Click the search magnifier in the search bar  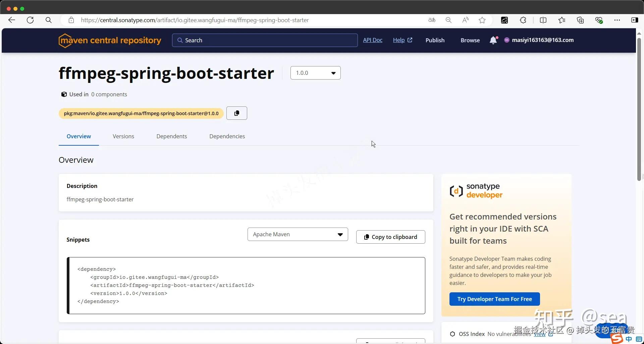180,40
